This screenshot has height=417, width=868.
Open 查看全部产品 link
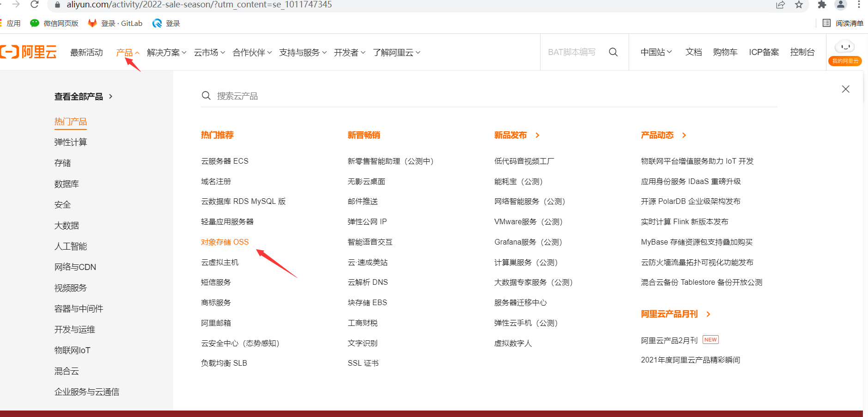84,97
